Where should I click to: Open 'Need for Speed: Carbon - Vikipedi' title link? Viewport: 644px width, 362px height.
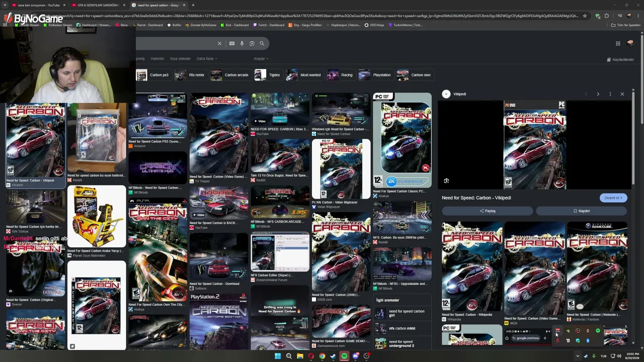click(x=476, y=198)
